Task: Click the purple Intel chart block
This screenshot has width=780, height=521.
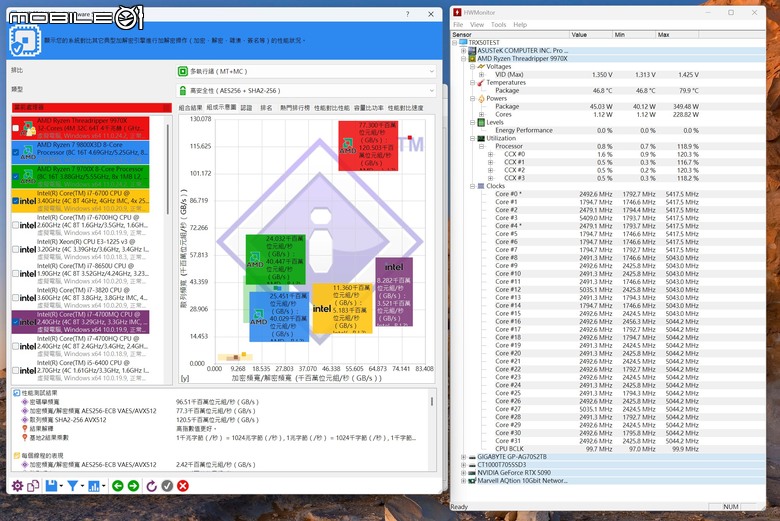Action: pyautogui.click(x=394, y=292)
